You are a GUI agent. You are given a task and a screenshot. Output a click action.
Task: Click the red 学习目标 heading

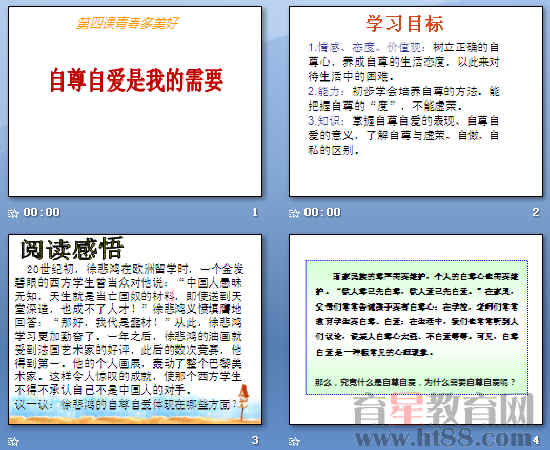pyautogui.click(x=405, y=23)
